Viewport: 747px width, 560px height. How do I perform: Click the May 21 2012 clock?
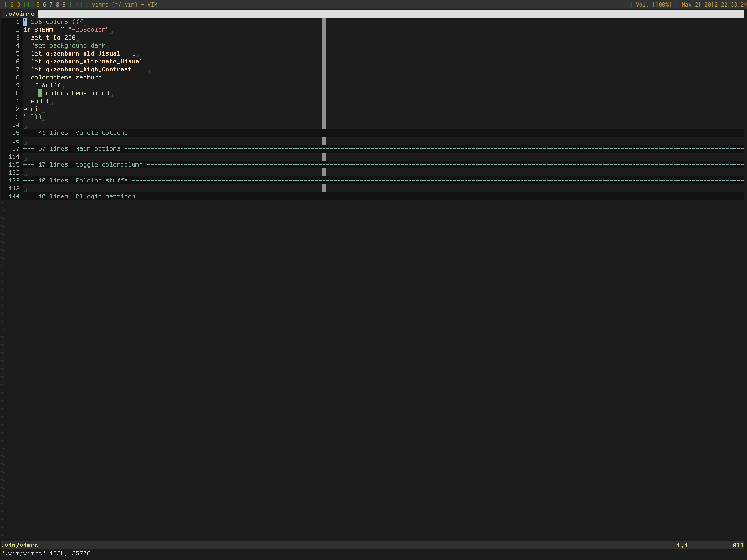pyautogui.click(x=714, y=5)
